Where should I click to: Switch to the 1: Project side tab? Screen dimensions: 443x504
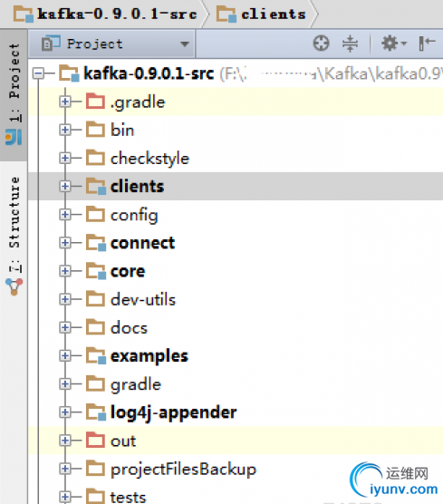(x=14, y=94)
